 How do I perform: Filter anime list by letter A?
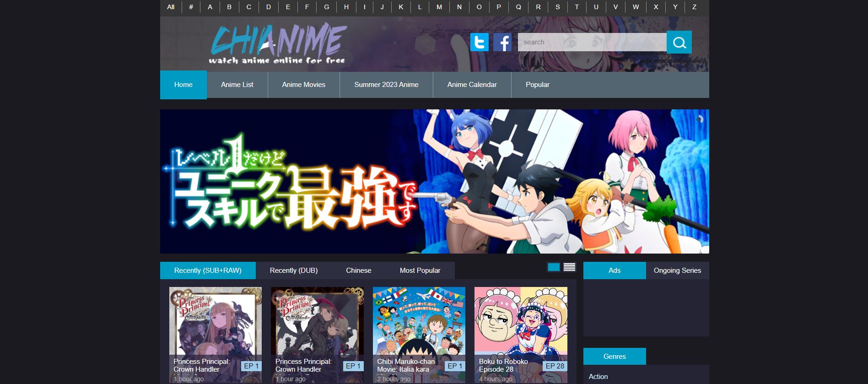[210, 7]
